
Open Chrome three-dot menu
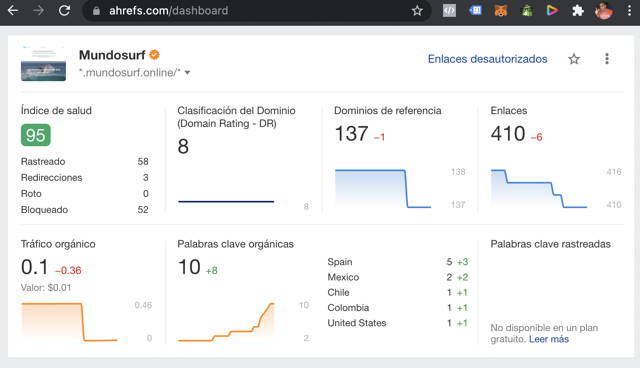click(x=629, y=11)
